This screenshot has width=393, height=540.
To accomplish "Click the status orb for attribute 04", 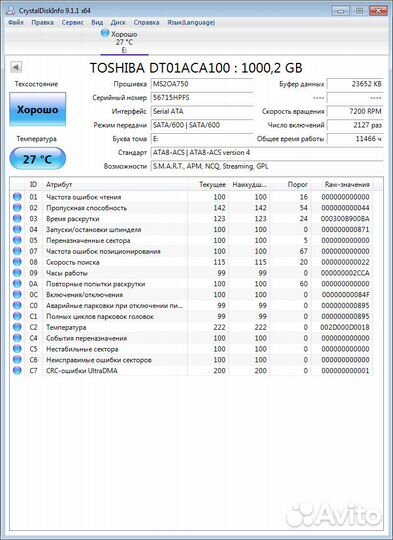I will pos(17,229).
